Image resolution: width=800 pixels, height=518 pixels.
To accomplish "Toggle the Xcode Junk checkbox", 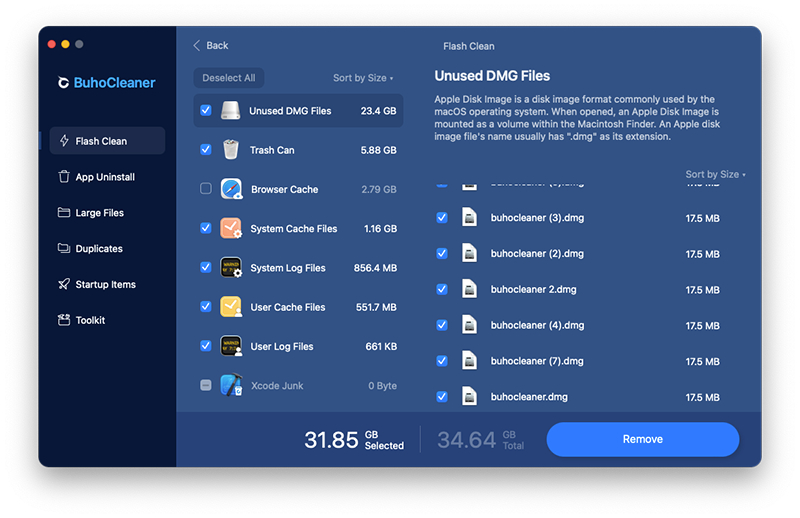I will point(206,385).
